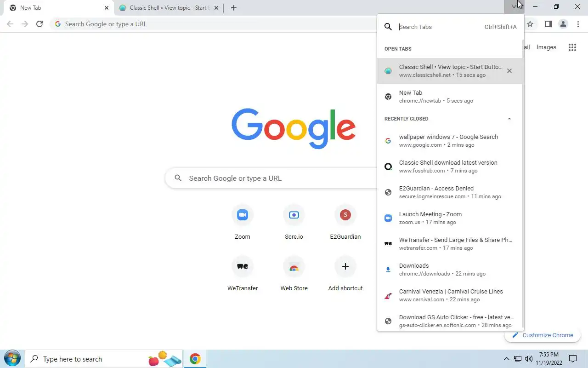Reopen the Downloads page
Screen dimensions: 588x368
click(450, 270)
